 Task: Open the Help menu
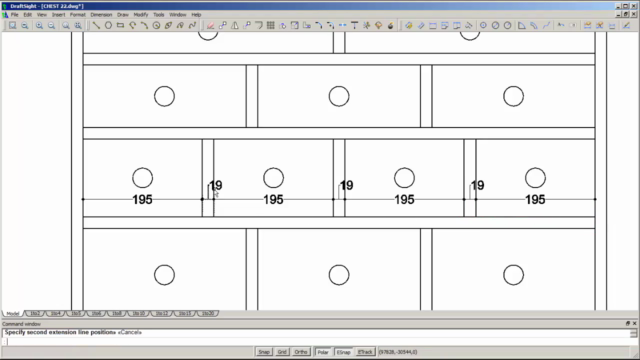(x=196, y=15)
